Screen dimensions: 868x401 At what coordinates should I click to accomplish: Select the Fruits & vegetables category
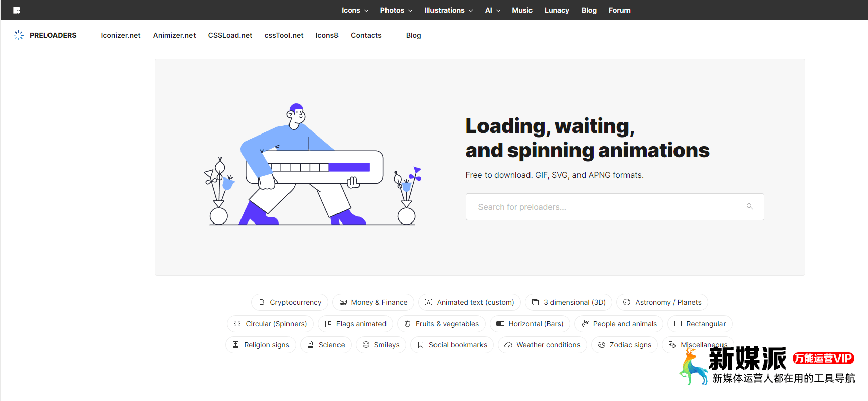(442, 324)
